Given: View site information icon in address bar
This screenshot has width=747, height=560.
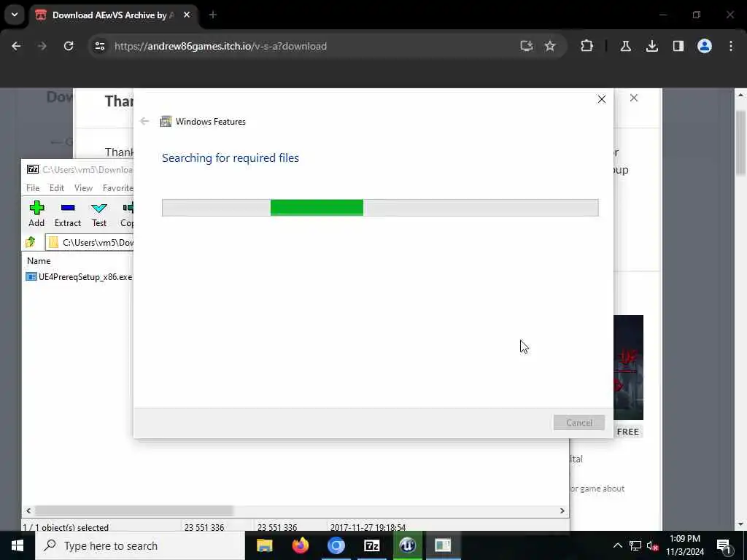Looking at the screenshot, I should tap(99, 46).
